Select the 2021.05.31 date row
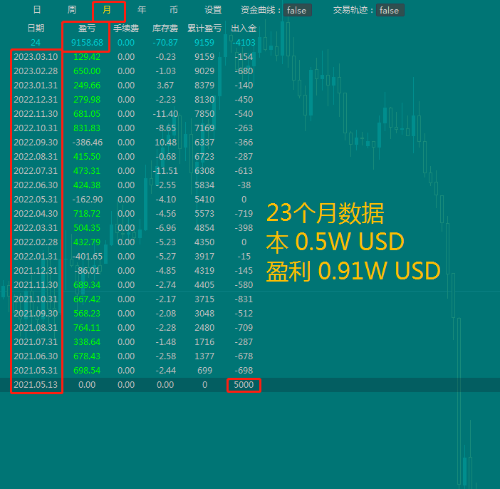 pos(36,371)
